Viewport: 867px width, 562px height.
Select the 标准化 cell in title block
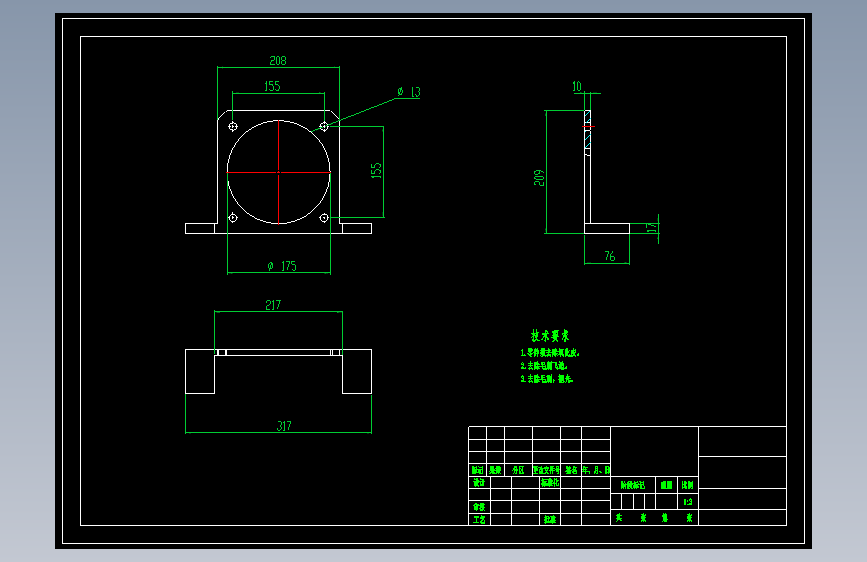click(x=550, y=483)
